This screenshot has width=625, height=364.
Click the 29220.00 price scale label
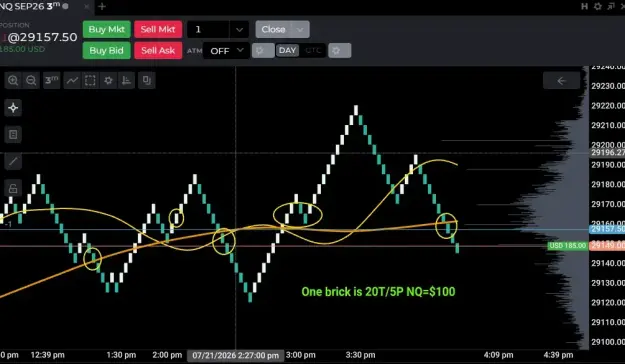pyautogui.click(x=608, y=106)
